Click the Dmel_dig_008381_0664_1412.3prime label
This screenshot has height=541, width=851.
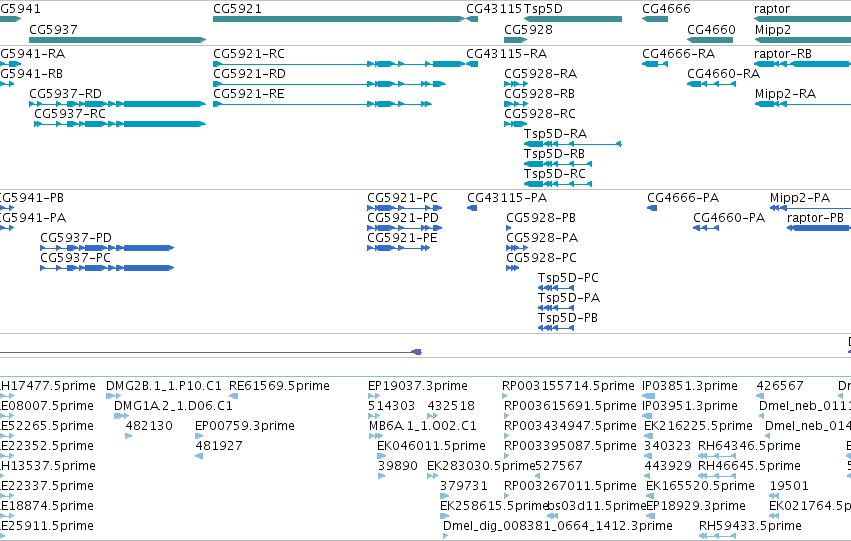click(x=558, y=525)
